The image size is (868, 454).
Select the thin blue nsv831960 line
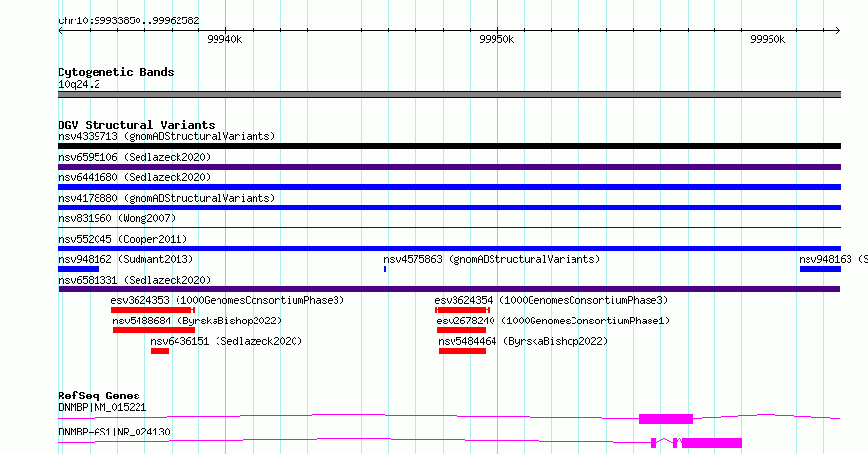coord(449,227)
